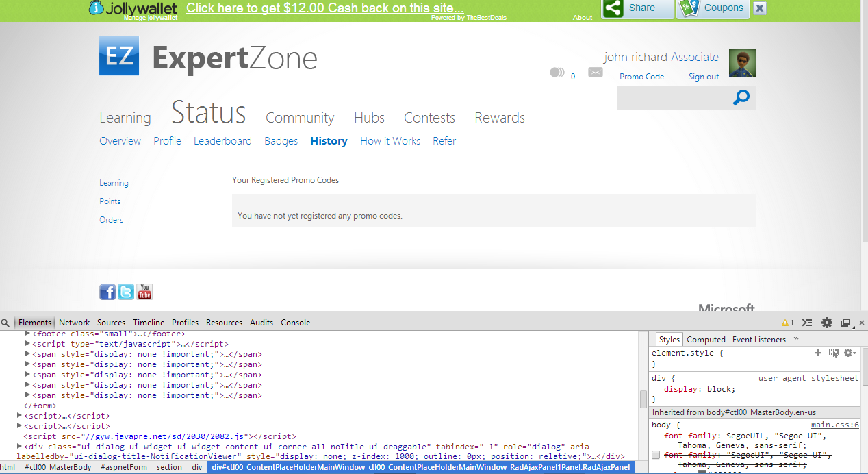Click the #aspnetForm breadcrumb

click(x=124, y=467)
